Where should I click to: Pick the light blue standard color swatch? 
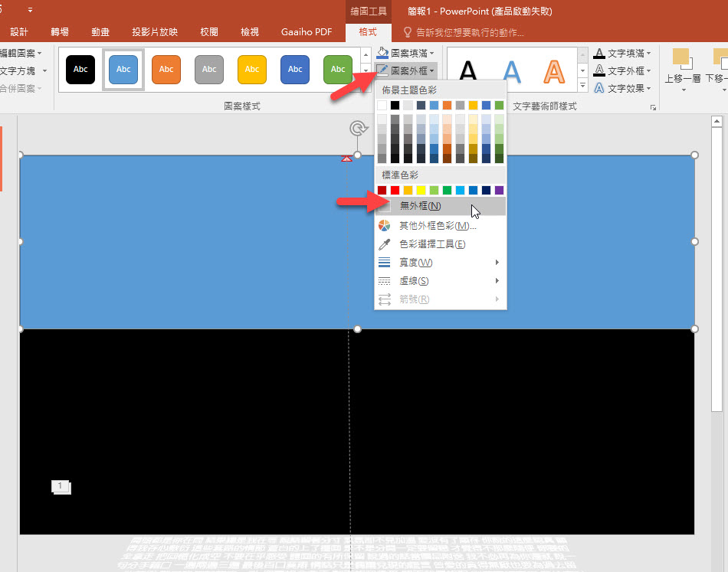click(x=460, y=190)
